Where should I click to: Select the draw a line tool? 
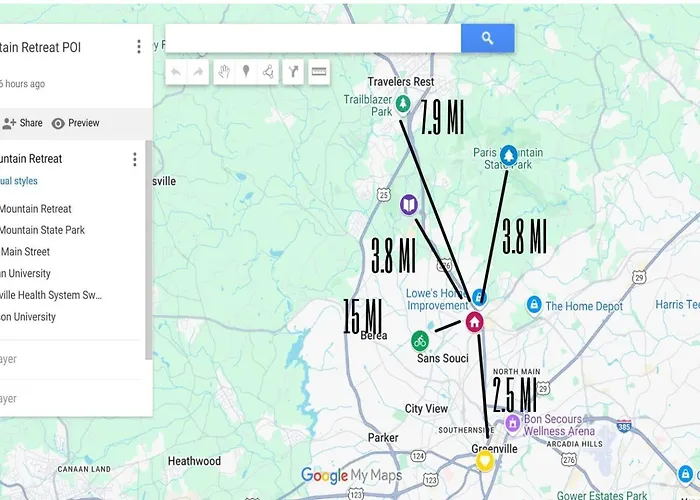click(x=268, y=72)
